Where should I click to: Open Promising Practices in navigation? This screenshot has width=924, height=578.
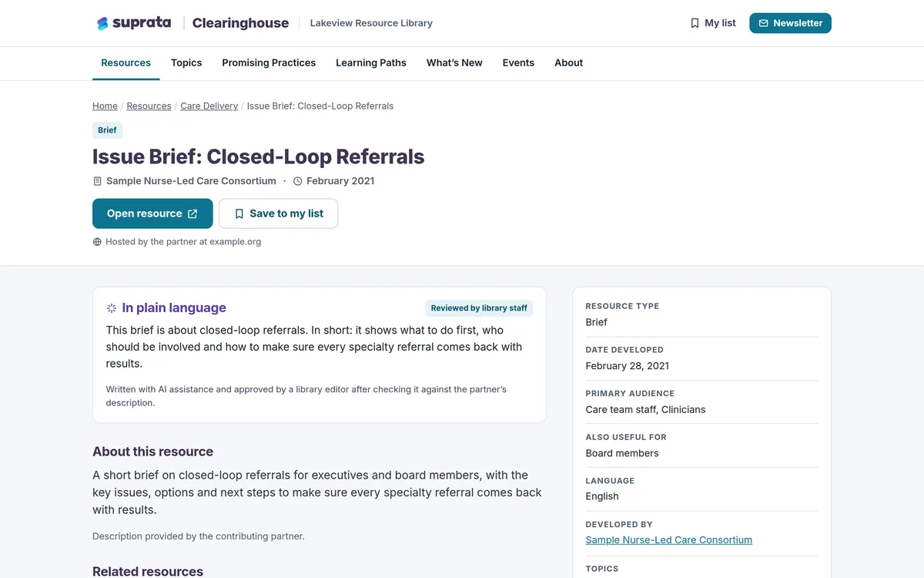(x=269, y=63)
